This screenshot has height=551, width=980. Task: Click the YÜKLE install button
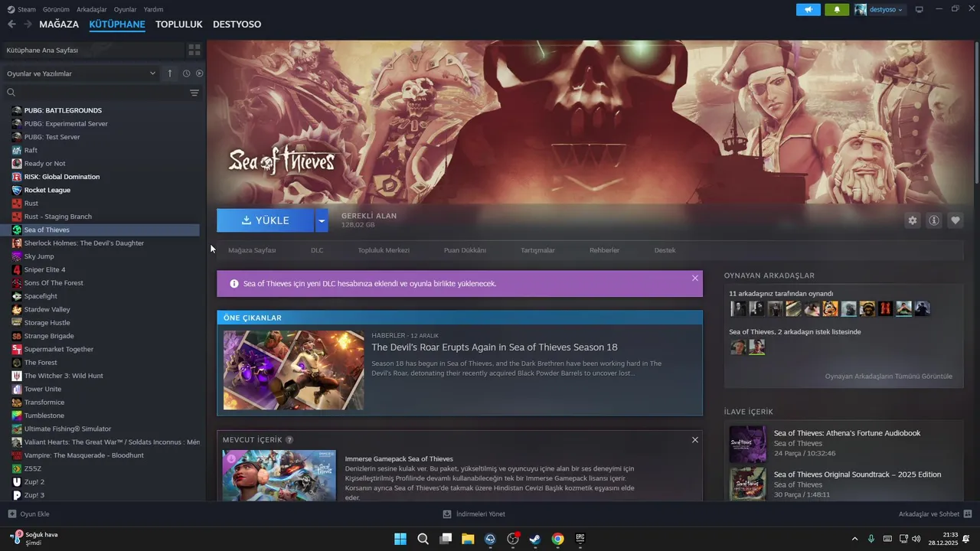pyautogui.click(x=265, y=220)
